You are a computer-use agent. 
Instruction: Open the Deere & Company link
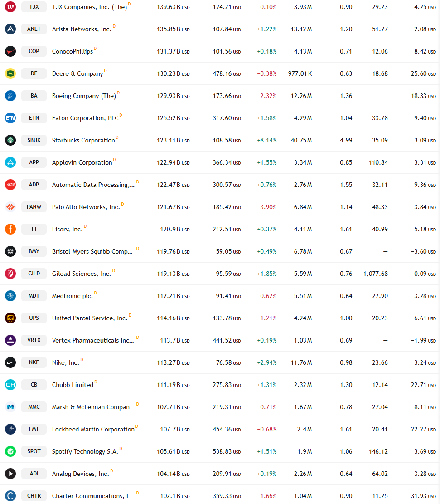(x=77, y=73)
